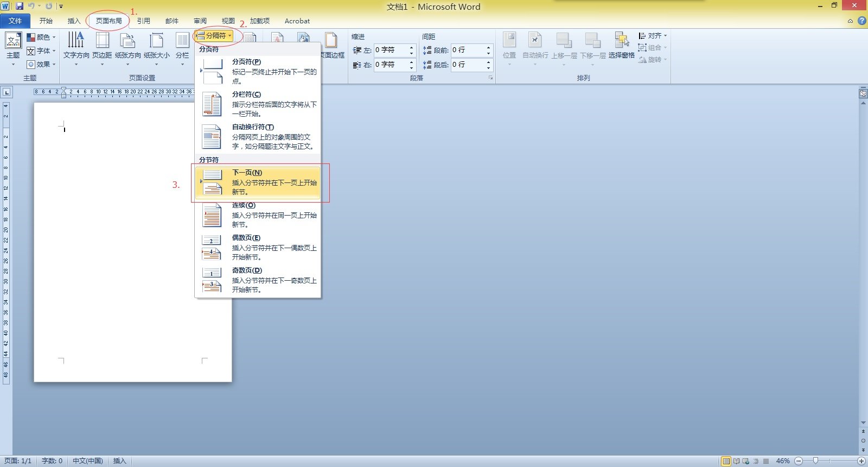This screenshot has width=868, height=467.
Task: Choose 偶数页 even page section break
Action: (258, 247)
